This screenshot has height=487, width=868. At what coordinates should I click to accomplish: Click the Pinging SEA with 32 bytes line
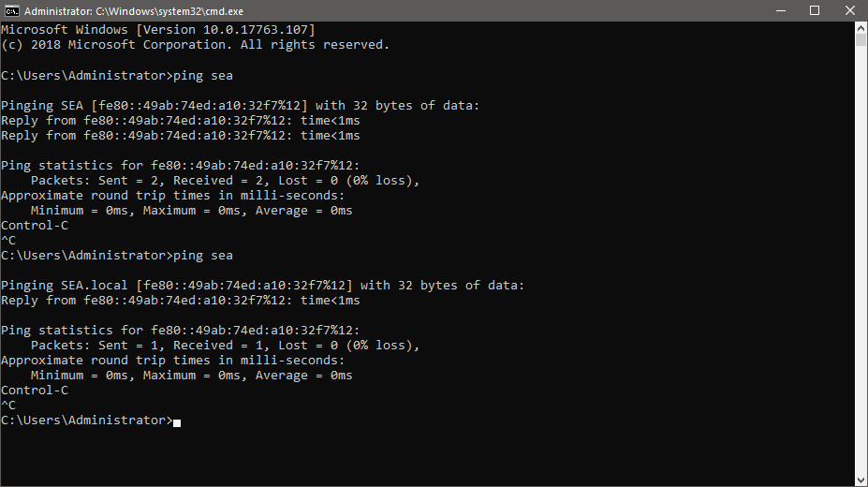pyautogui.click(x=241, y=106)
